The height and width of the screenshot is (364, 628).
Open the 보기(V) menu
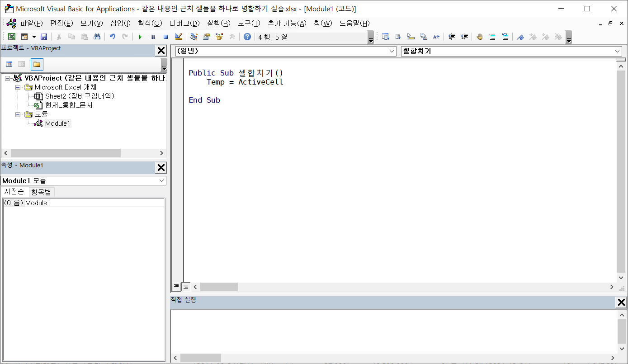click(92, 24)
